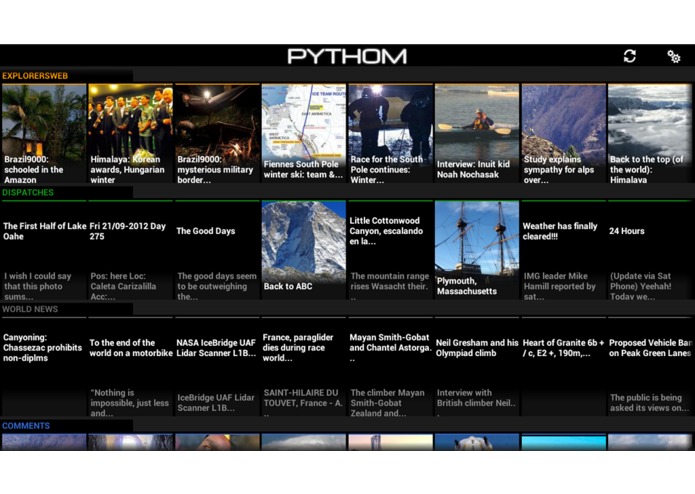Open 'Himalaya: Korean awards, Hungarian winter' story
This screenshot has width=695, height=494.
coord(130,133)
